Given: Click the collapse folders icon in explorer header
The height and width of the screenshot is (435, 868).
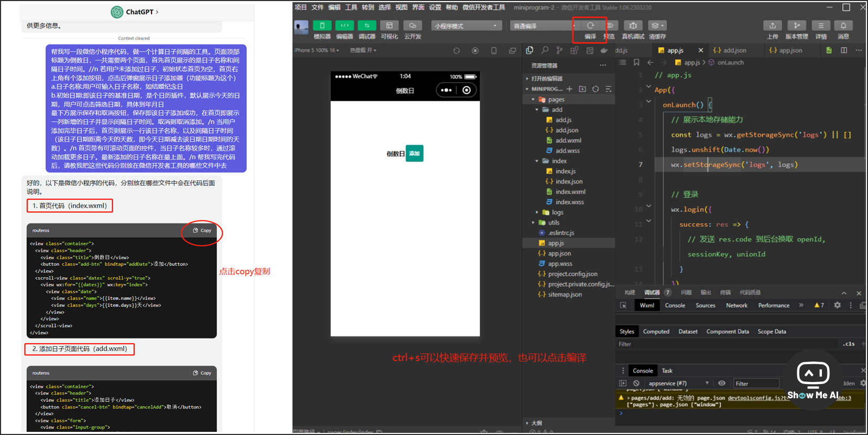Looking at the screenshot, I should 609,89.
